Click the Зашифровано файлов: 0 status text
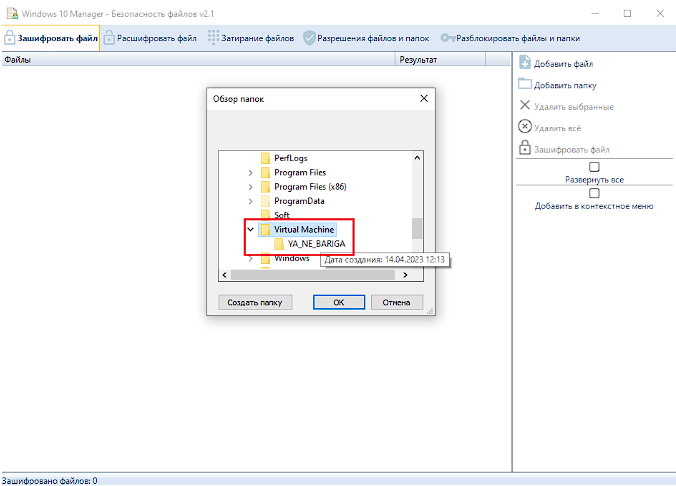Screen dimensions: 676x486 tap(50, 480)
